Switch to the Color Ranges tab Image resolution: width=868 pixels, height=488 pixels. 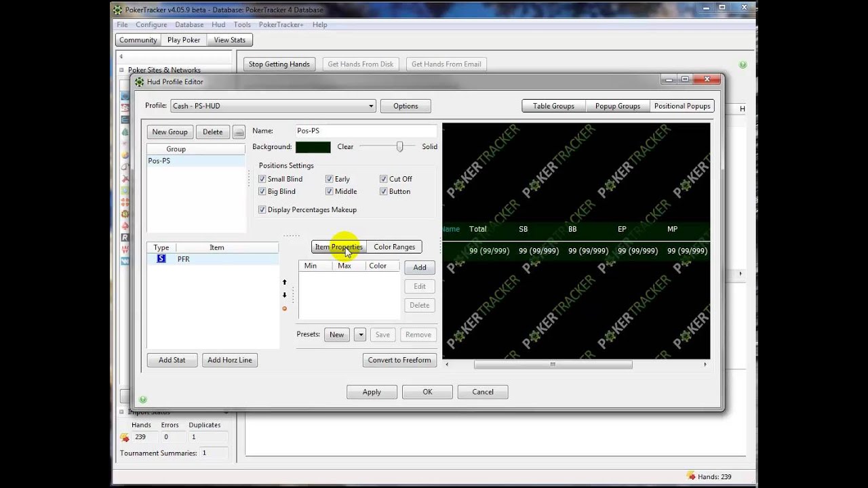tap(394, 247)
